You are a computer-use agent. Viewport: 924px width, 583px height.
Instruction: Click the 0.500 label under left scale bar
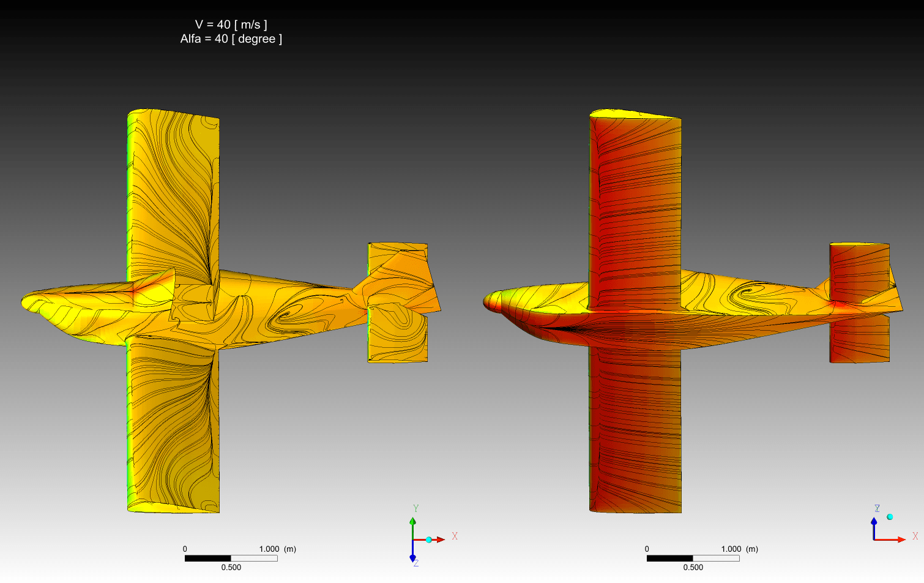231,568
